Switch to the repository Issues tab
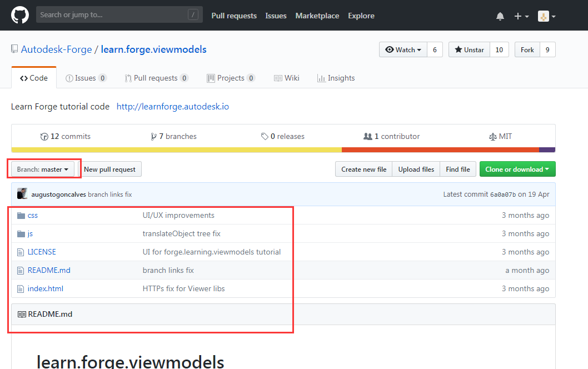The width and height of the screenshot is (588, 369). [x=86, y=78]
